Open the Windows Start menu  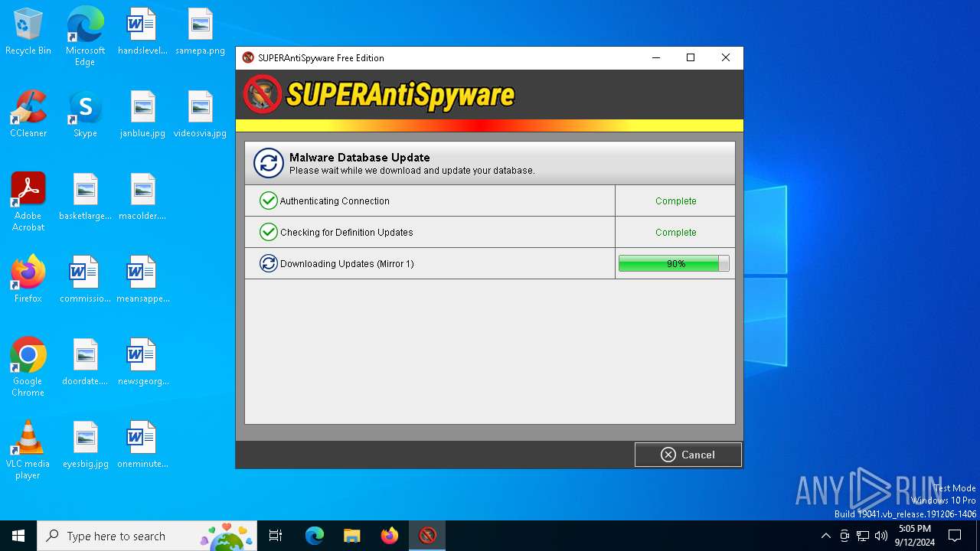point(18,536)
